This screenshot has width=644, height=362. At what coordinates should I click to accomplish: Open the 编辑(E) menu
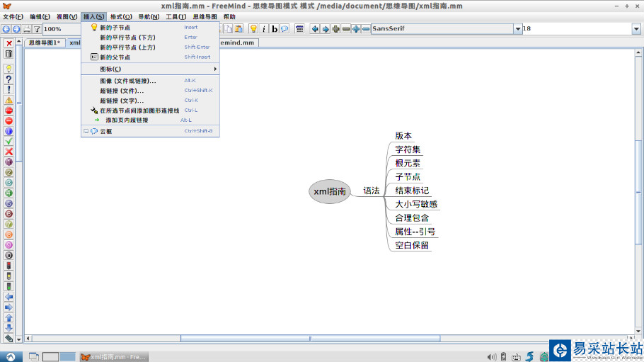(x=40, y=17)
